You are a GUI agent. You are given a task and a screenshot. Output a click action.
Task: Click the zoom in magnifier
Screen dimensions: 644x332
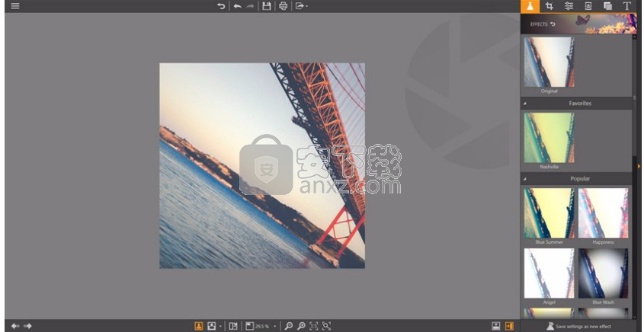pos(301,326)
